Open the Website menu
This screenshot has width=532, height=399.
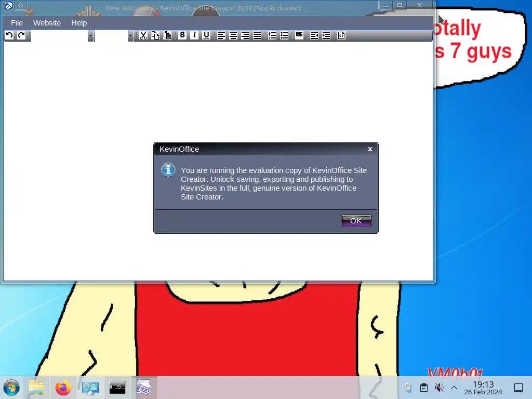point(47,23)
